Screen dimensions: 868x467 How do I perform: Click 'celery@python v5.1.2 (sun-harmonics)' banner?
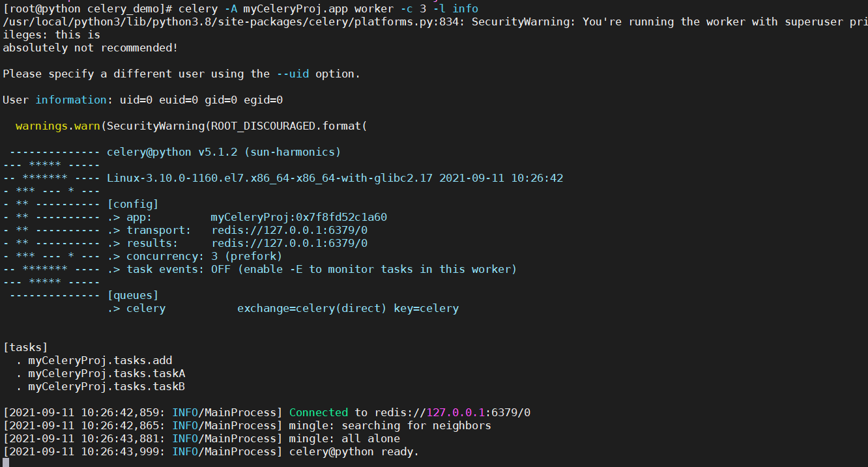coord(224,152)
